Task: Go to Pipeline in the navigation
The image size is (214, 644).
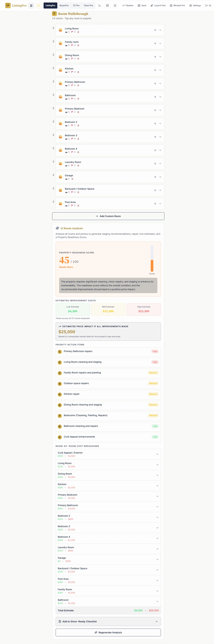Action: (128, 6)
